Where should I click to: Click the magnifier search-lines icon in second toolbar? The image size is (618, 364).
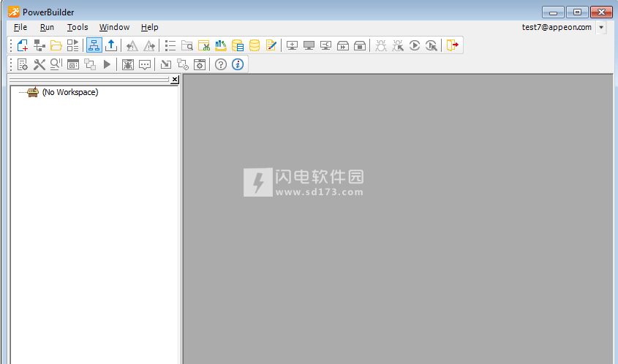click(56, 64)
